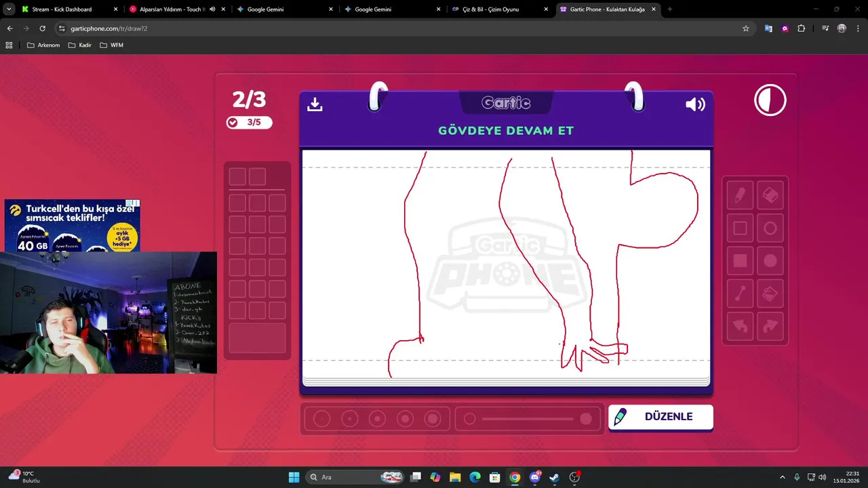Open the custom color preview box in palette
Viewport: 868px width, 488px height.
257,338
